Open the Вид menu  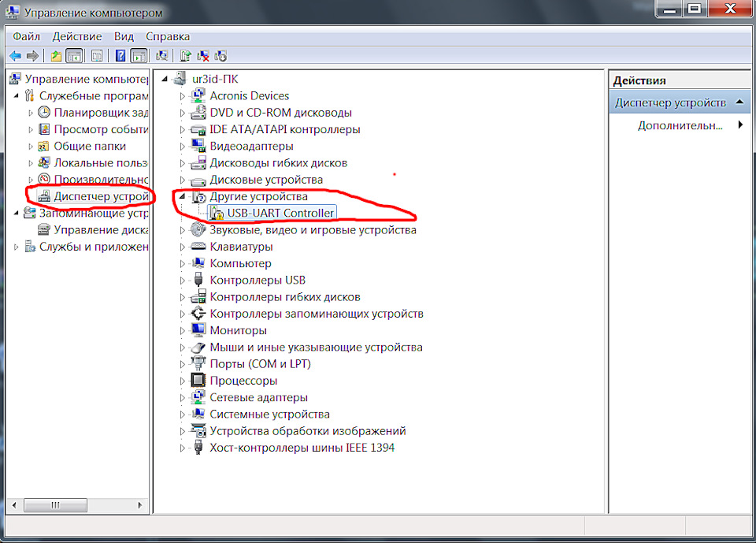tap(124, 37)
